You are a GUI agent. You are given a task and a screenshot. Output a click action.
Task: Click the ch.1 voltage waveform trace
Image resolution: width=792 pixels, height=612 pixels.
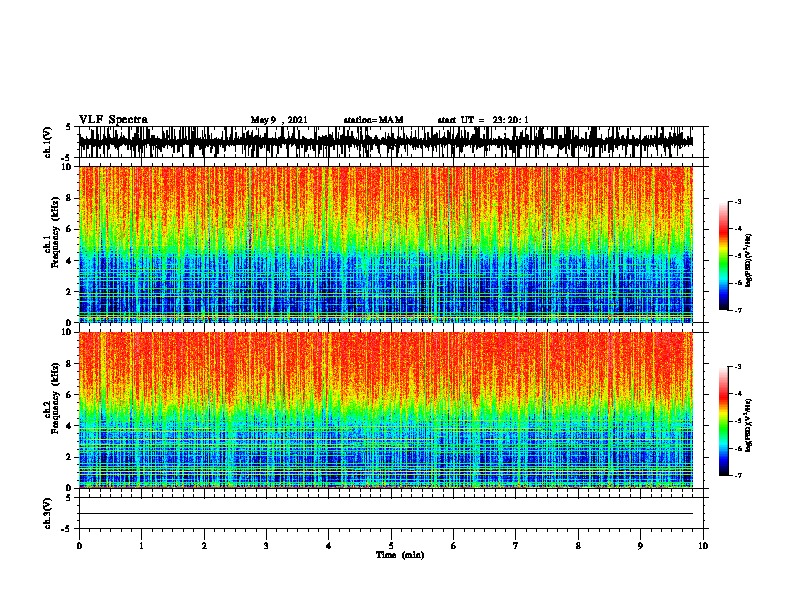386,141
